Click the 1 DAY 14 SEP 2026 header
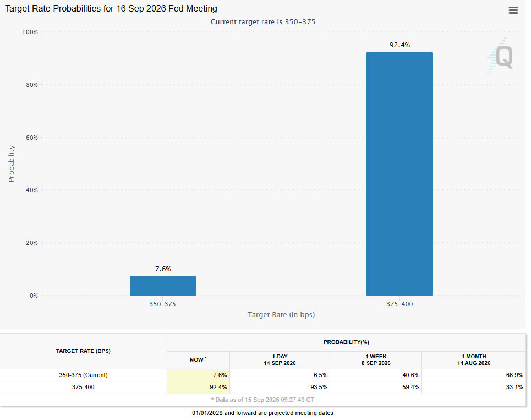Viewport: 531px width, 420px height. point(280,359)
